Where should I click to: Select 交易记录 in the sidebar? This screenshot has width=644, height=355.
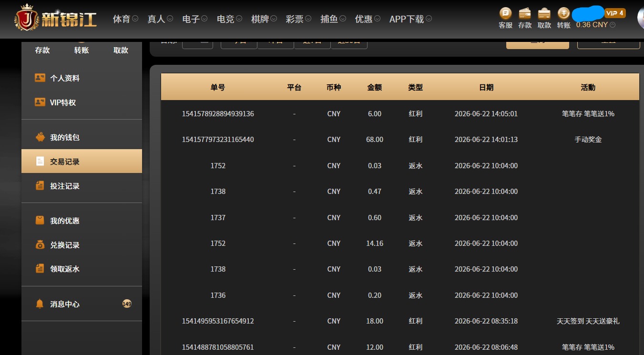tap(82, 161)
